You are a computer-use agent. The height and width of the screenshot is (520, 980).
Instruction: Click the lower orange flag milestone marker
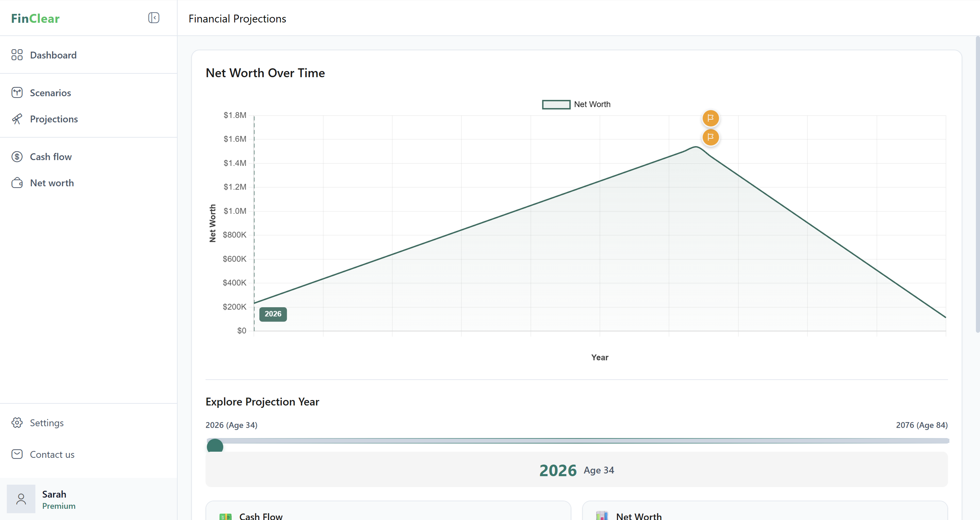pyautogui.click(x=710, y=137)
